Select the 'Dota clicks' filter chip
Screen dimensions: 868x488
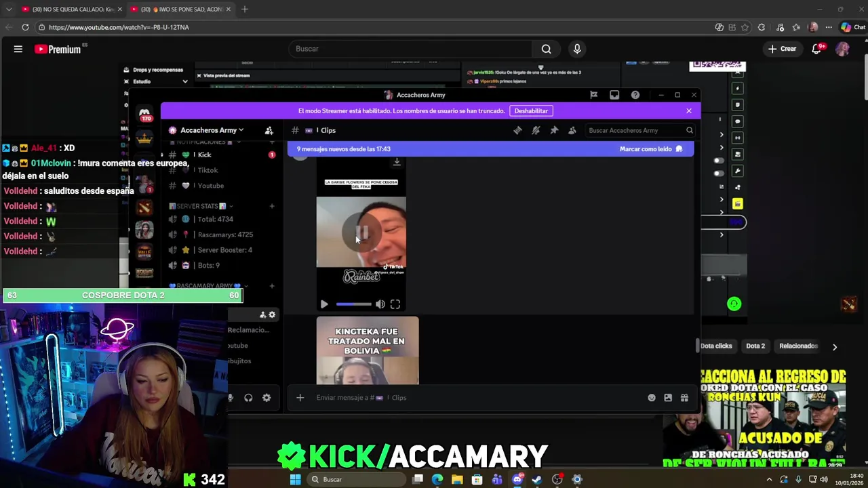[x=716, y=346]
